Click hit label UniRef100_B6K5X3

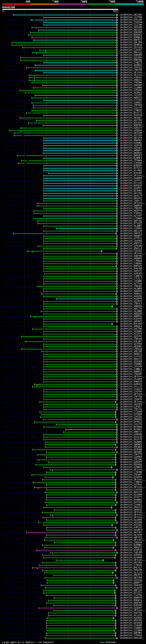(x=131, y=40)
